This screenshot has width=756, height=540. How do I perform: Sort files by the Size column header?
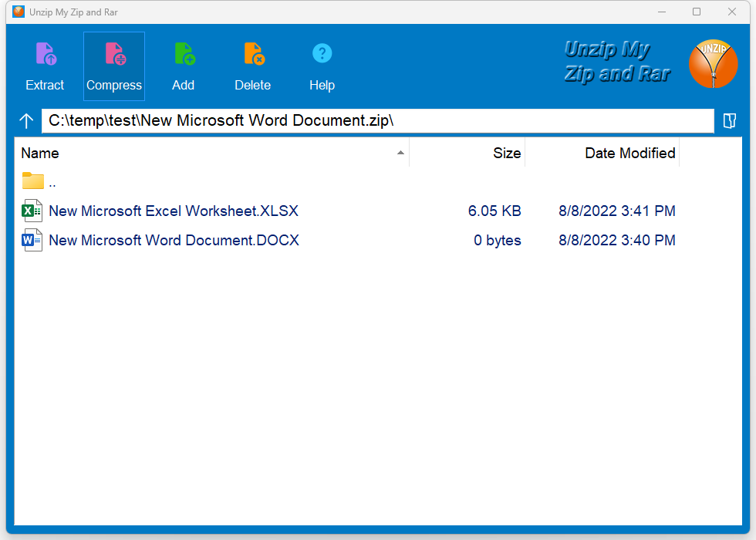[467, 153]
